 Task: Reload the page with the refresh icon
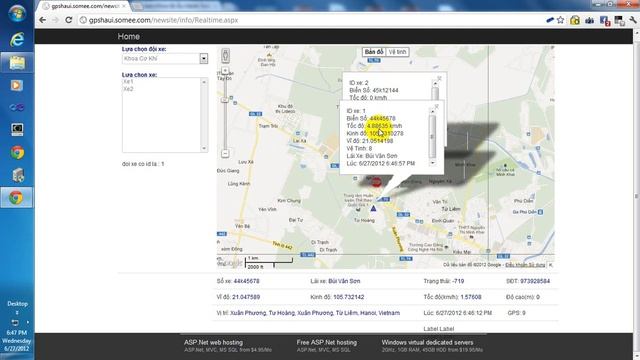69,20
